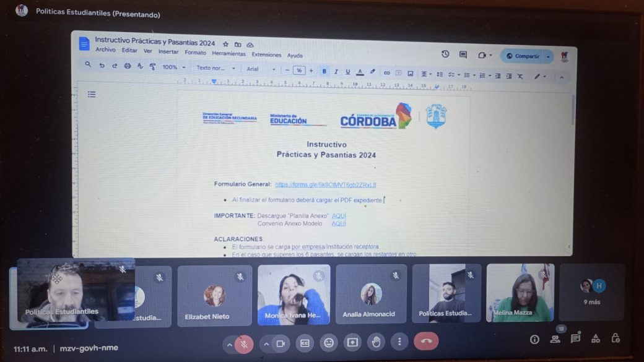Viewport: 644px width, 362px height.
Task: Open the Herramientas menu
Action: [228, 53]
